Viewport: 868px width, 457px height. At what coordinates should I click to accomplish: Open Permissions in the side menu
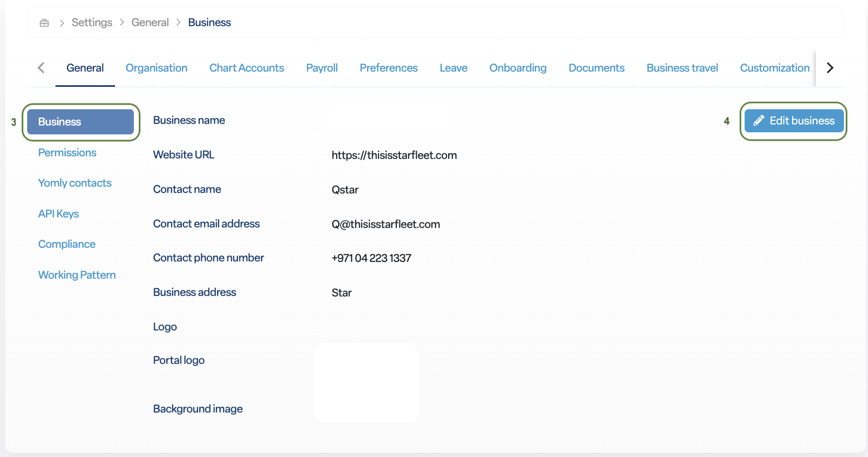67,153
